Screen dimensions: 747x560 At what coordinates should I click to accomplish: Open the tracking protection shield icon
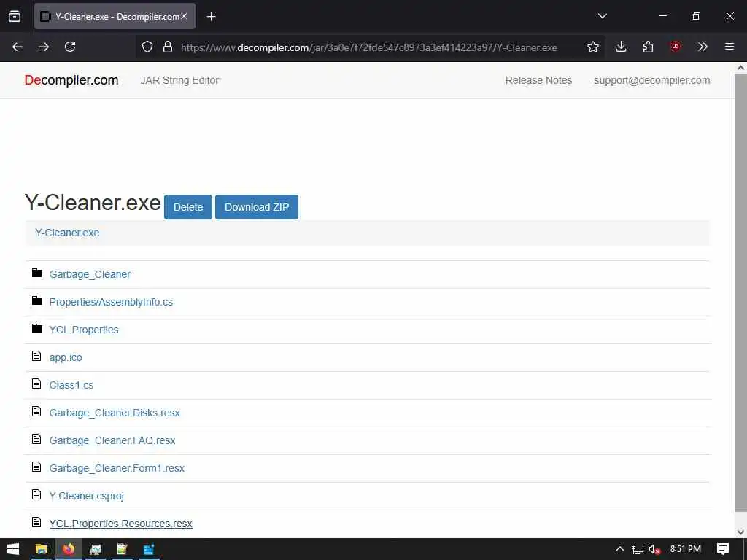(147, 47)
